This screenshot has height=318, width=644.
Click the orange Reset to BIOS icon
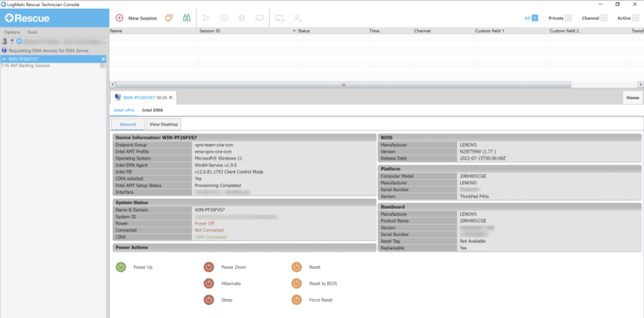(x=297, y=283)
